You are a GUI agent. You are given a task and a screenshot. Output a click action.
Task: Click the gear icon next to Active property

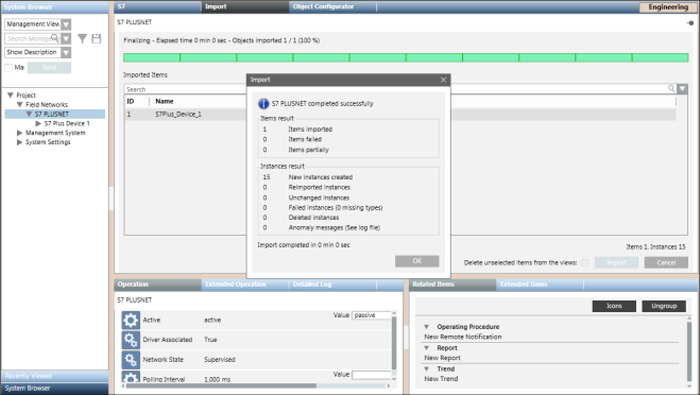tap(130, 320)
